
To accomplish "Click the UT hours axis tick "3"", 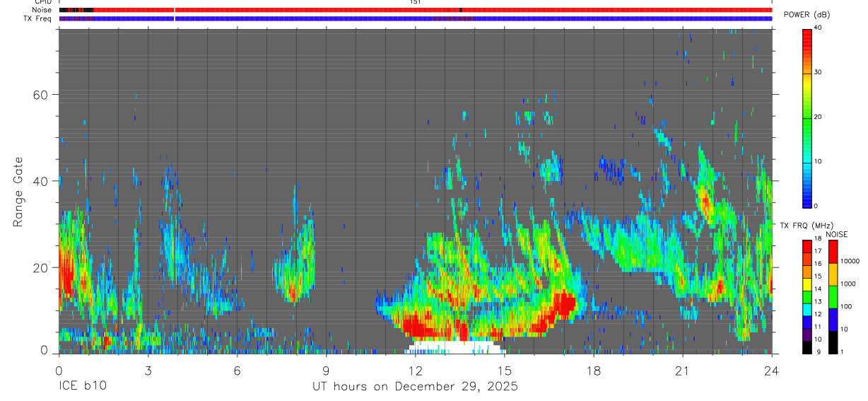I will coord(148,370).
